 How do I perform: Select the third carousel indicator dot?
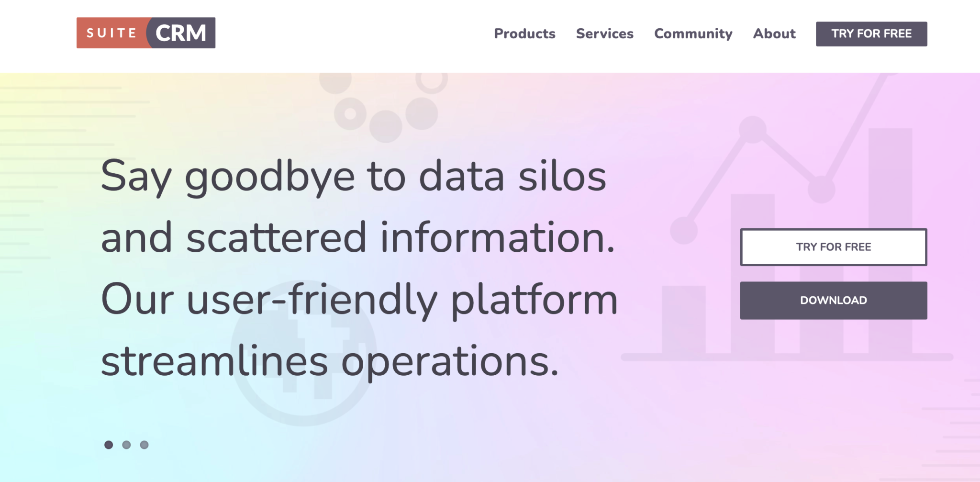coord(144,444)
